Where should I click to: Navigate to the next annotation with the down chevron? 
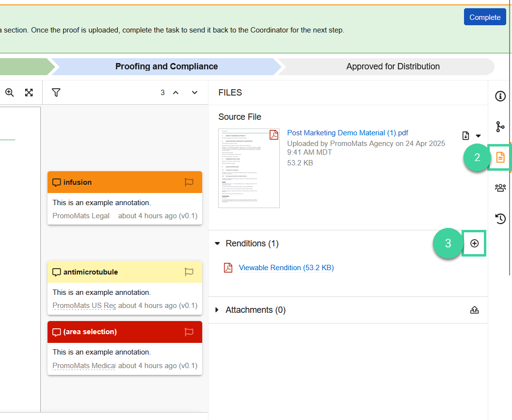click(194, 92)
